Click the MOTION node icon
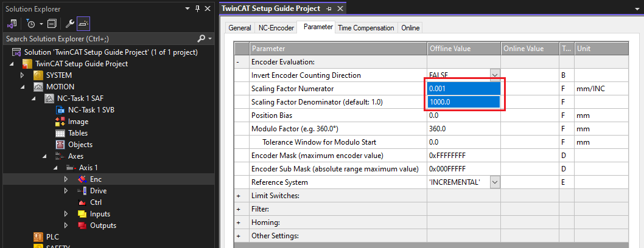 pos(38,87)
